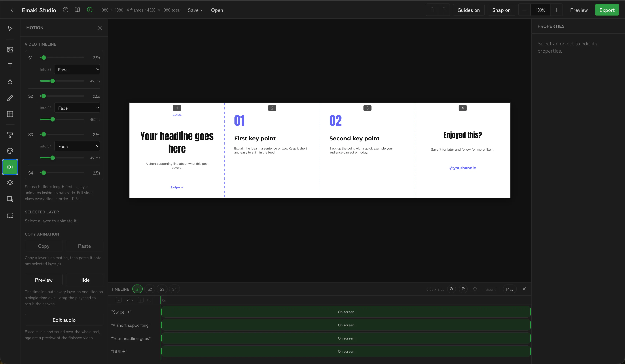Zoom in with the plus button
The height and width of the screenshot is (364, 625).
click(x=556, y=10)
